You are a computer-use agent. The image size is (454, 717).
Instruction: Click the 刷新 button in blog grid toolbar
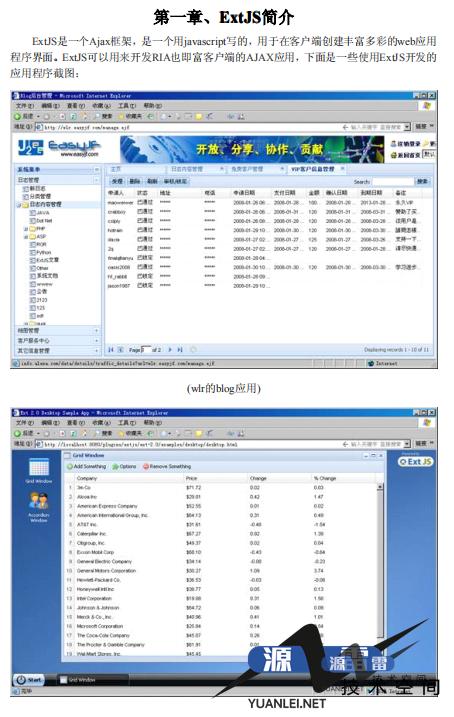pyautogui.click(x=152, y=182)
